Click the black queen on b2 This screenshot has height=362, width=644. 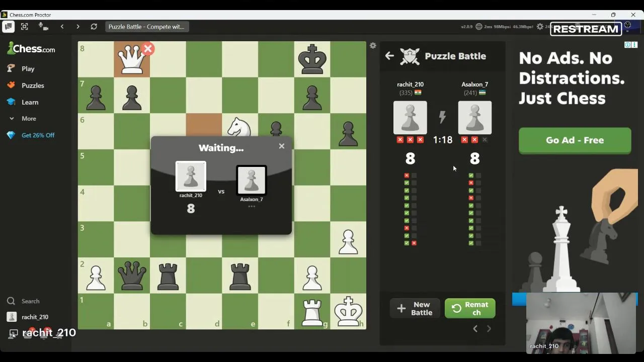click(132, 276)
